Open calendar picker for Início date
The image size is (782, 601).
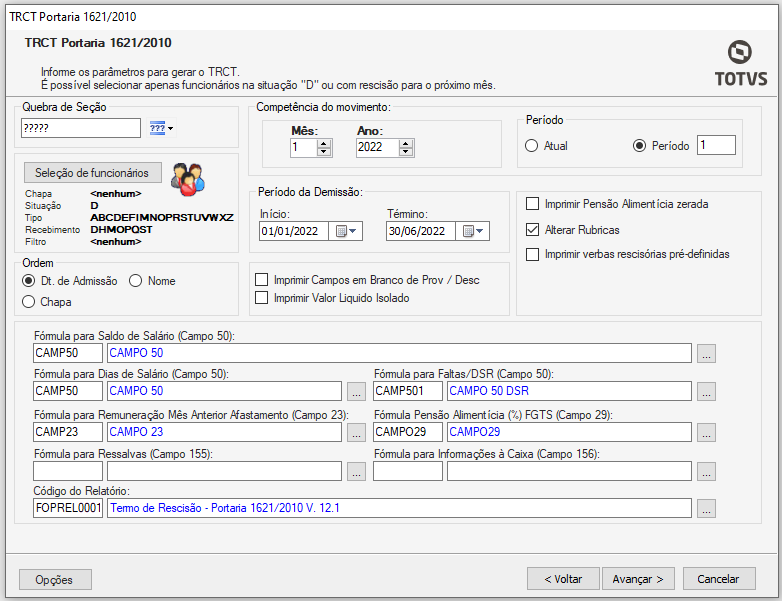[x=346, y=232]
